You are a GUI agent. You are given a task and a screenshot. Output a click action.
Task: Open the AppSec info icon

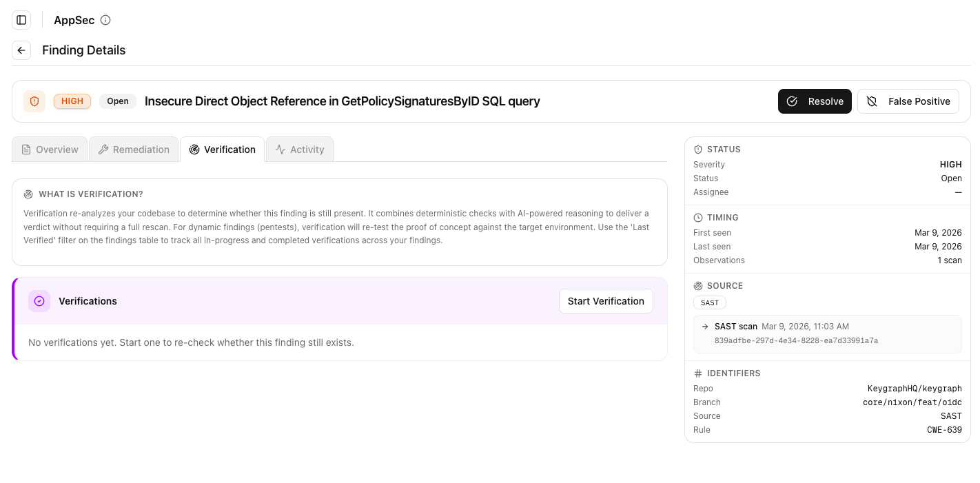pyautogui.click(x=105, y=20)
